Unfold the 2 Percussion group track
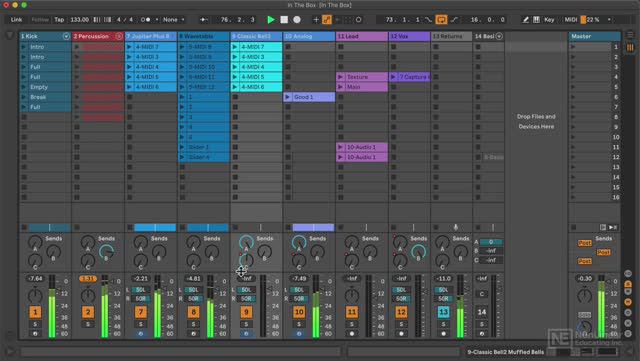Viewport: 640px width, 361px height. tap(119, 36)
